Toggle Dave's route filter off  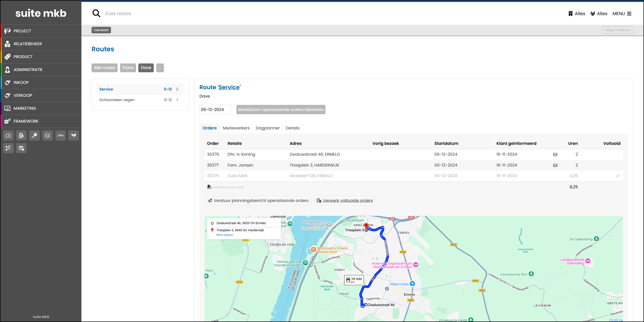click(146, 68)
